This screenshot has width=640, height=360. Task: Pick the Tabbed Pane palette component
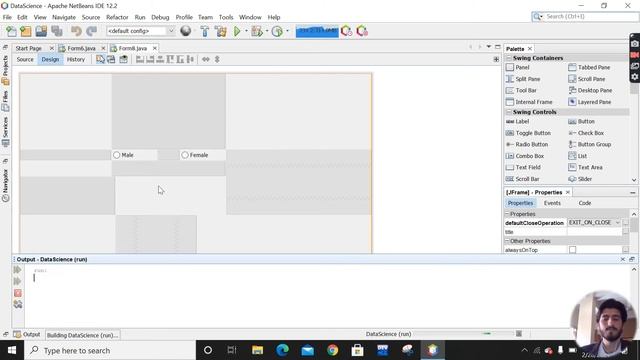pyautogui.click(x=589, y=67)
